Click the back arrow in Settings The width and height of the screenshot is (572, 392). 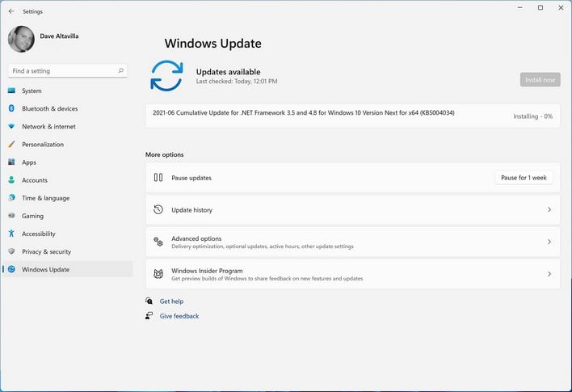click(11, 11)
